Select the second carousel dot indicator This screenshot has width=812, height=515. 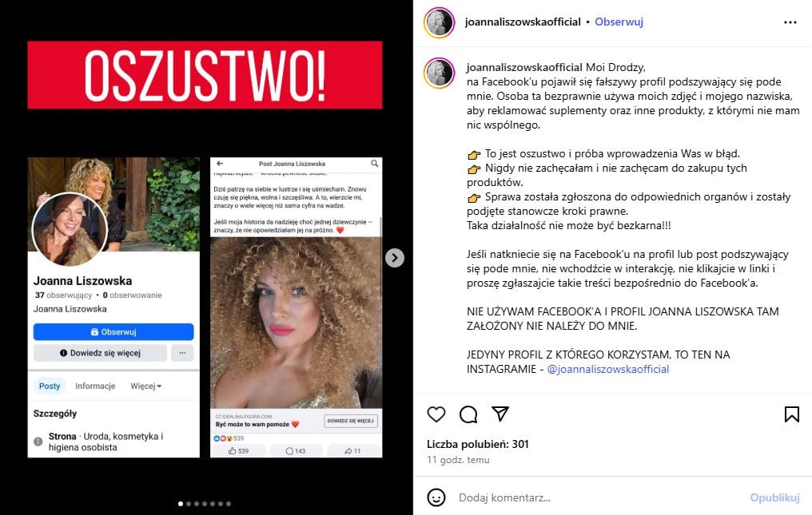pyautogui.click(x=189, y=504)
